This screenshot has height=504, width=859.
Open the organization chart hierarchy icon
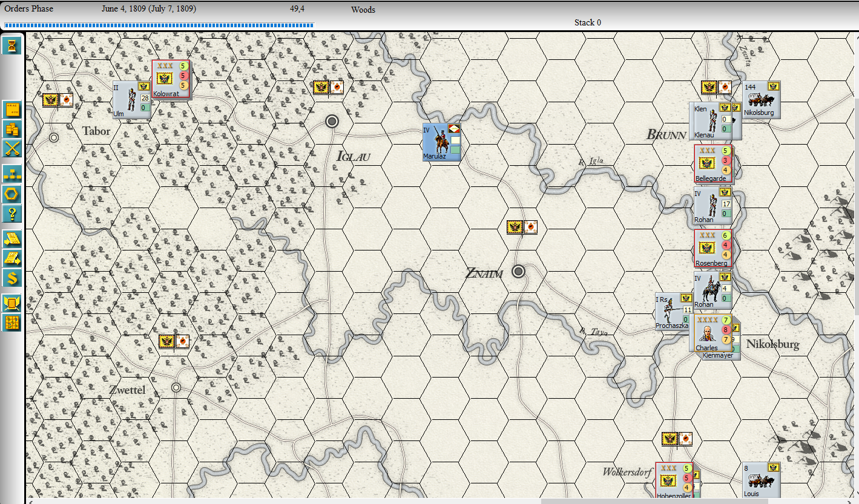click(12, 174)
